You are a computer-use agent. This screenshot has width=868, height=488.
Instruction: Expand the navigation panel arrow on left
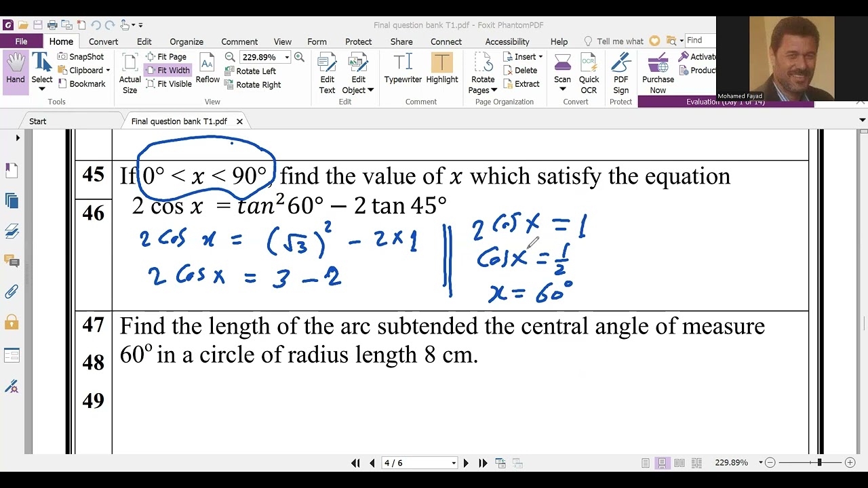[x=18, y=138]
